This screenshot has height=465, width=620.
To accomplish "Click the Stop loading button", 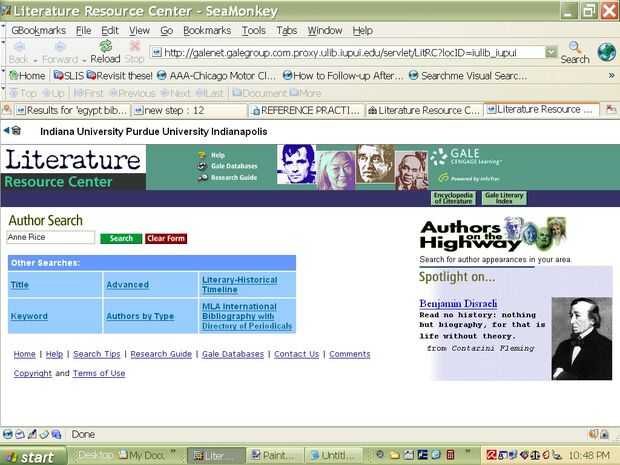I will (134, 52).
